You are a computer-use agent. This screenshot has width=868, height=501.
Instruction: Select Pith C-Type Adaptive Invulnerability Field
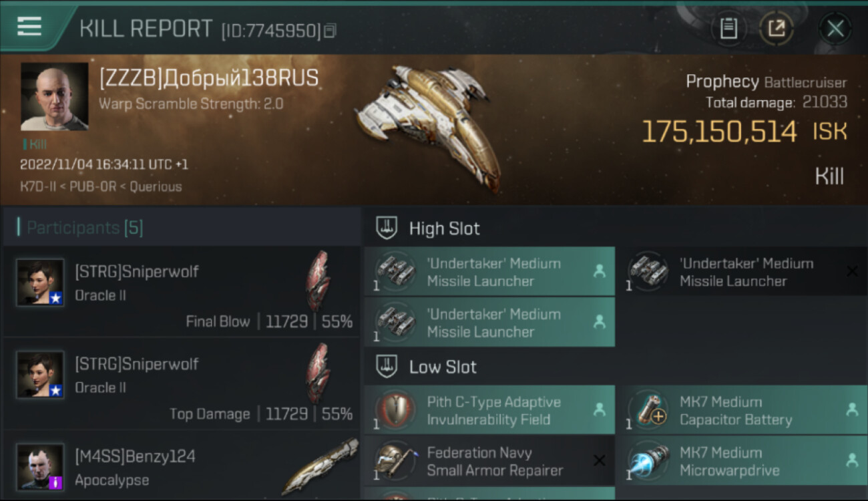click(489, 411)
